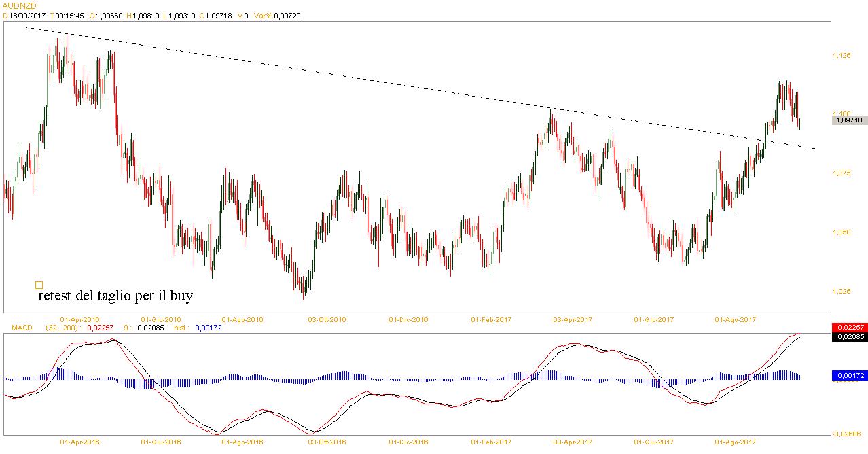Click the orange square annotation marker
Screen dimensions: 868x454
[x=39, y=285]
